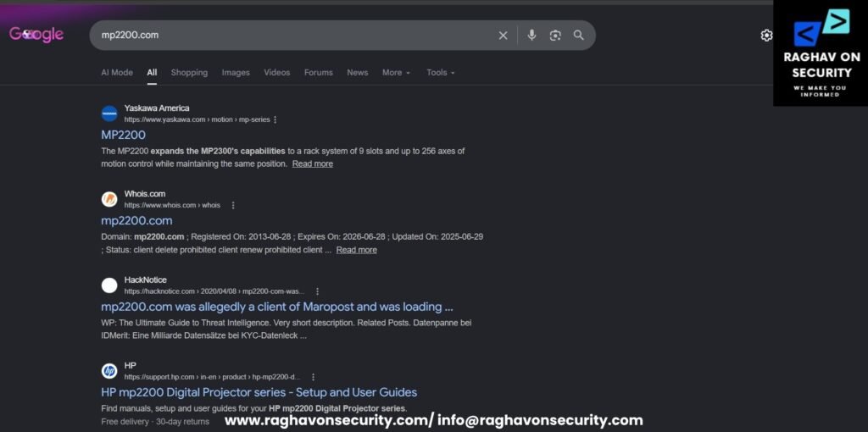Open the Yaskawa result three-dot menu

tap(275, 119)
